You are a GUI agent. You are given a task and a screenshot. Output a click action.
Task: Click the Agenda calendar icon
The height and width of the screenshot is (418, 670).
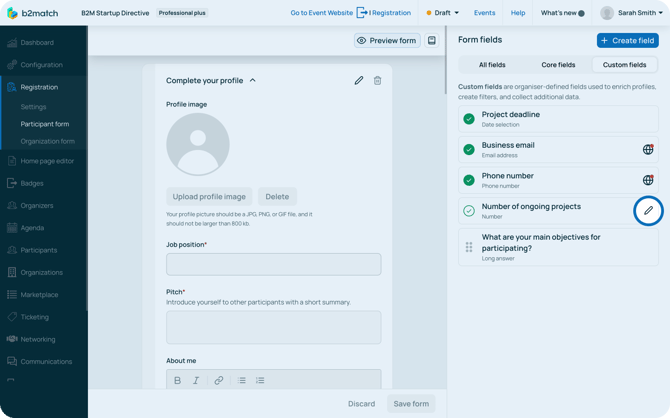pos(12,227)
